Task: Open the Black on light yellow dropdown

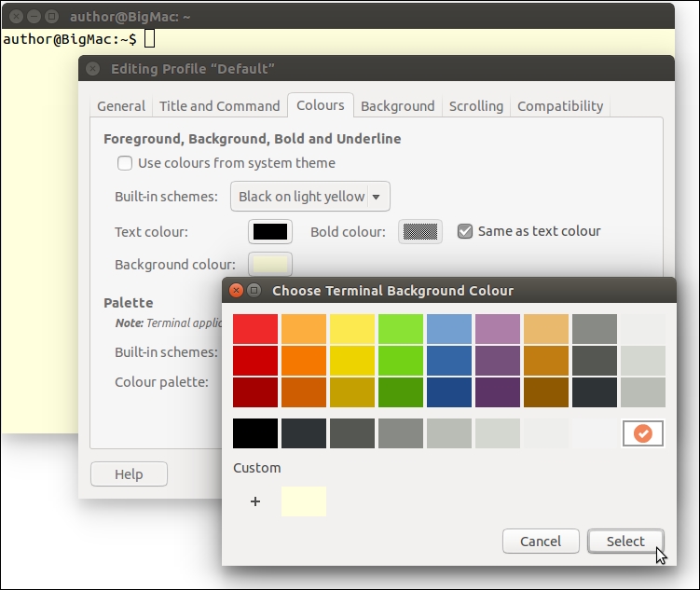Action: [310, 197]
